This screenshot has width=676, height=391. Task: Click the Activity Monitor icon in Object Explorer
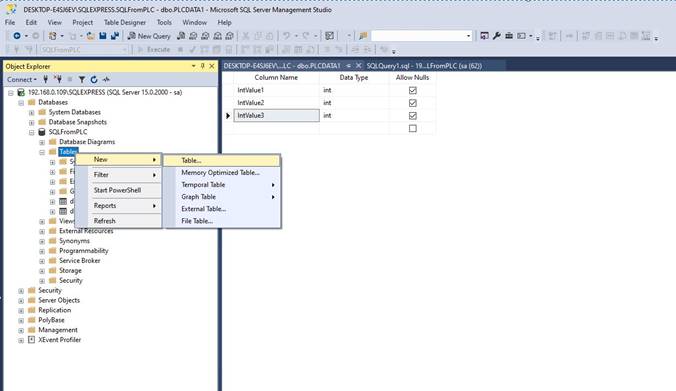click(106, 79)
